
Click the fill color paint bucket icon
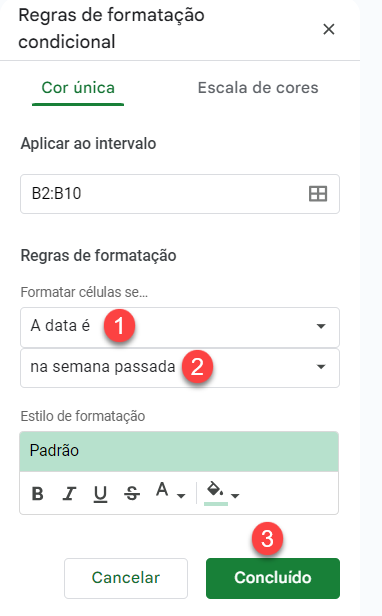point(216,493)
